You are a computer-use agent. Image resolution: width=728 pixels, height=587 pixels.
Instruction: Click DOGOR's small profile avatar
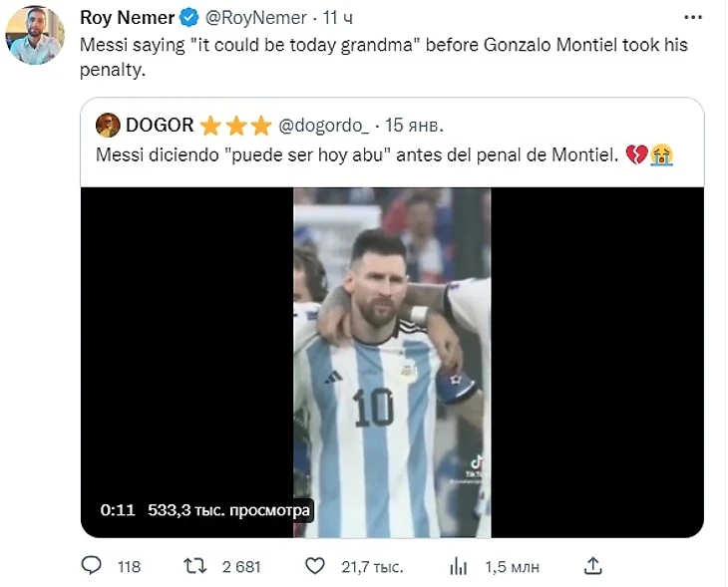[108, 126]
